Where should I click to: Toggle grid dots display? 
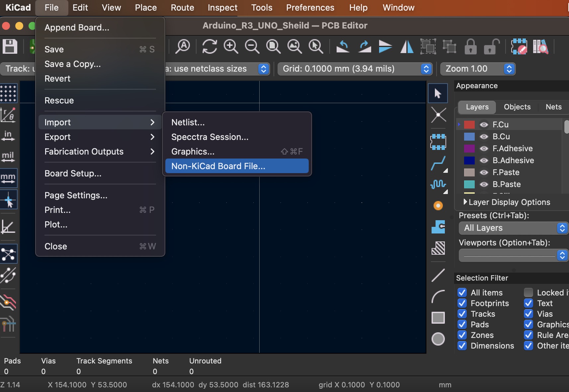click(8, 94)
